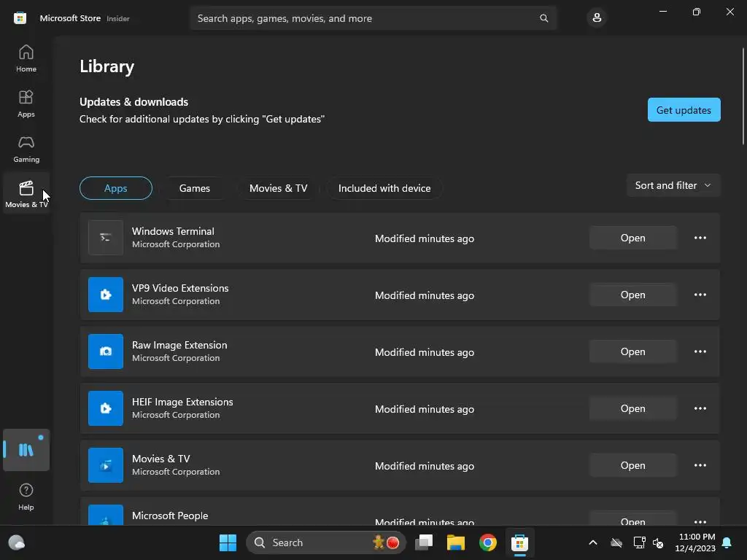Open more options for Movies & TV
Image resolution: width=747 pixels, height=560 pixels.
[700, 465]
